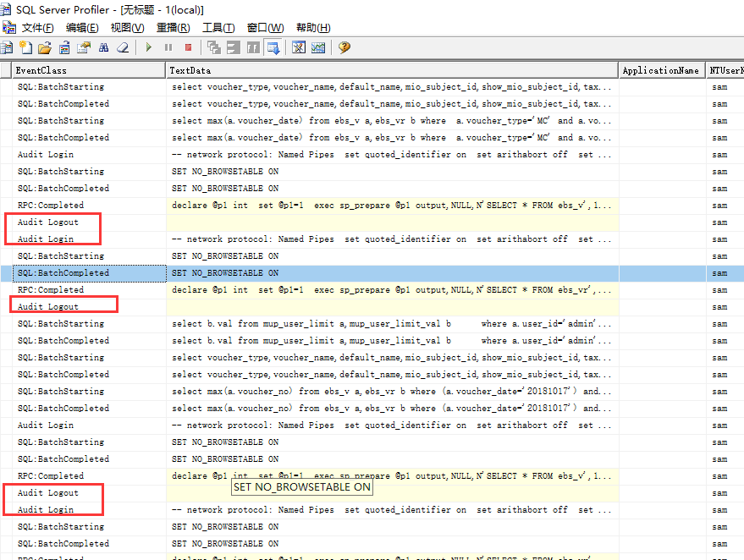Viewport: 744px width, 560px height.
Task: Open Performance Monitor toolbar icon
Action: 318,48
